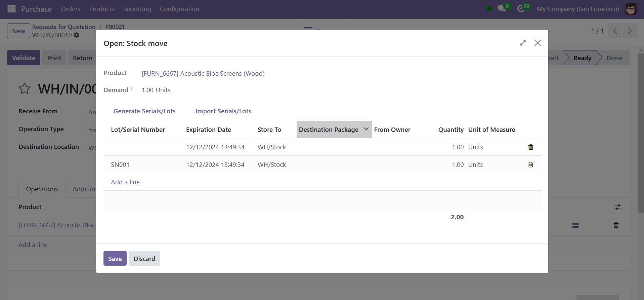Click the 1.00 quantity in the first row
The width and height of the screenshot is (644, 300).
pyautogui.click(x=458, y=147)
